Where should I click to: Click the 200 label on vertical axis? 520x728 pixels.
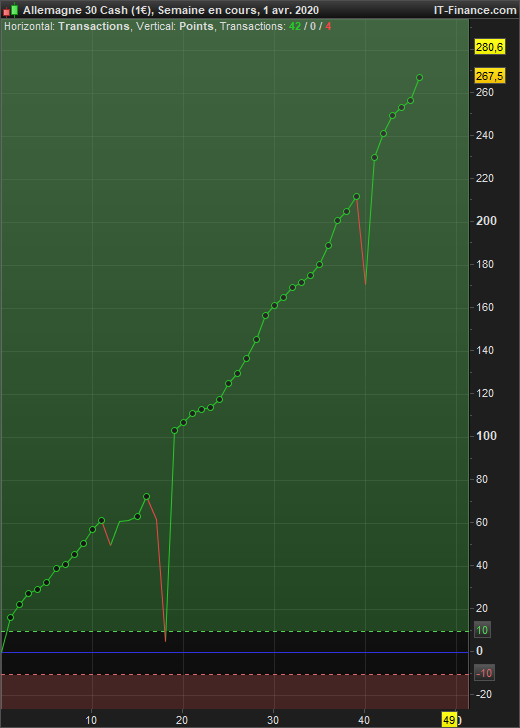486,221
